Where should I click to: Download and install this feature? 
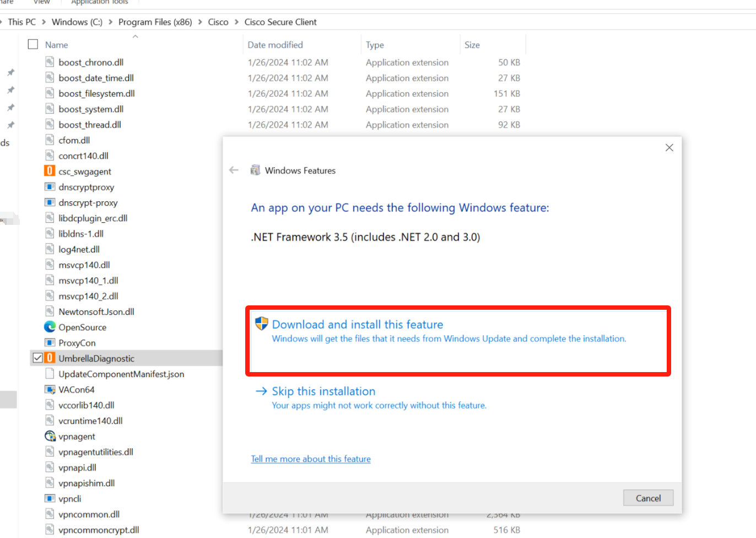(x=357, y=325)
